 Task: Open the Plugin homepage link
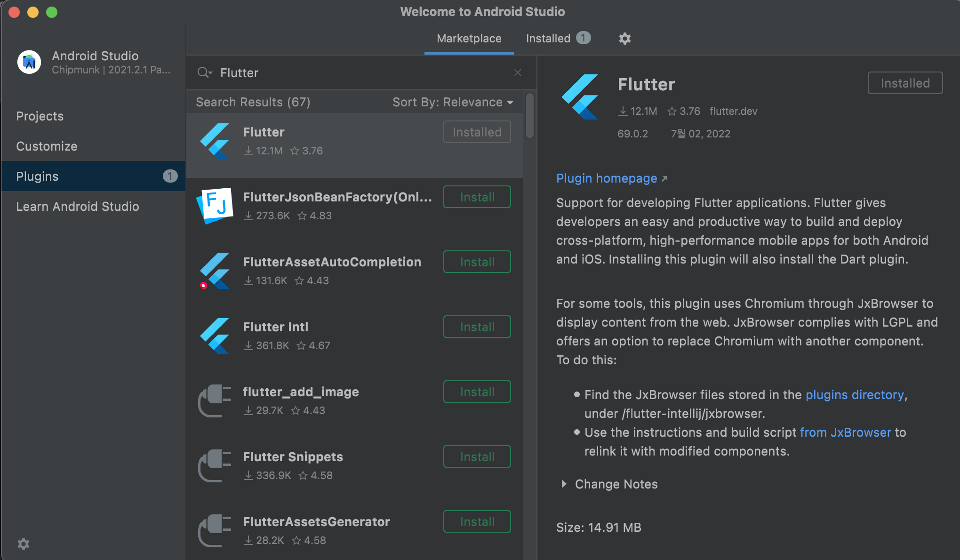[607, 178]
